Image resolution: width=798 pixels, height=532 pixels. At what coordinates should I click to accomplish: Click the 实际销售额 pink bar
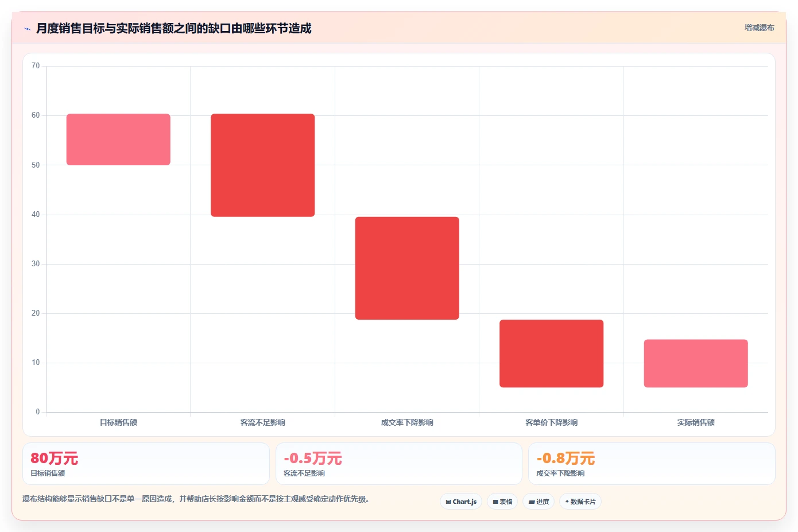click(696, 363)
